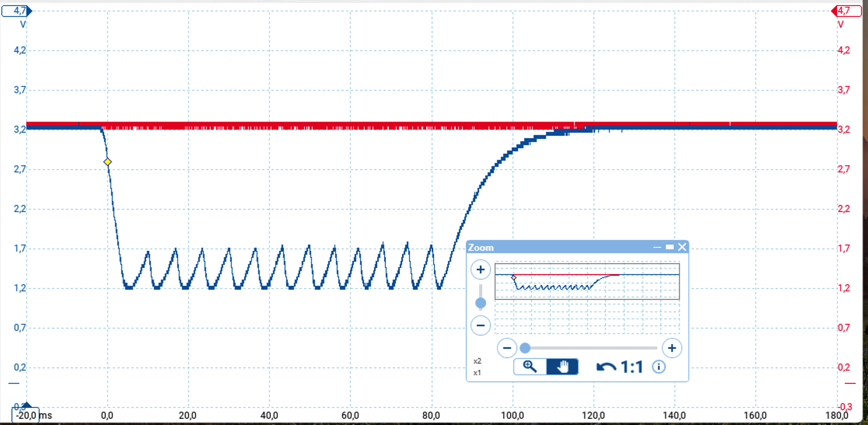
Task: Click the blue 4,7 channel scale marker
Action: [x=17, y=11]
